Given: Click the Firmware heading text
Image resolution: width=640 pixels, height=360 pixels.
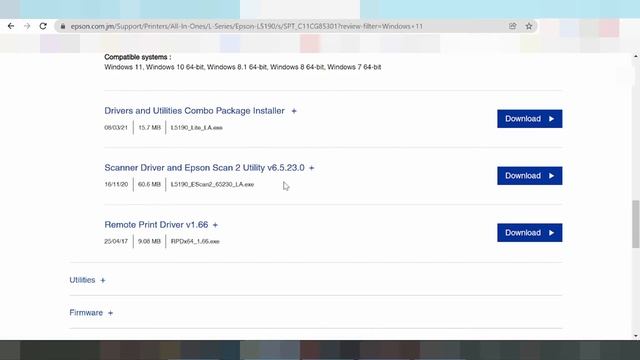Looking at the screenshot, I should [x=86, y=313].
